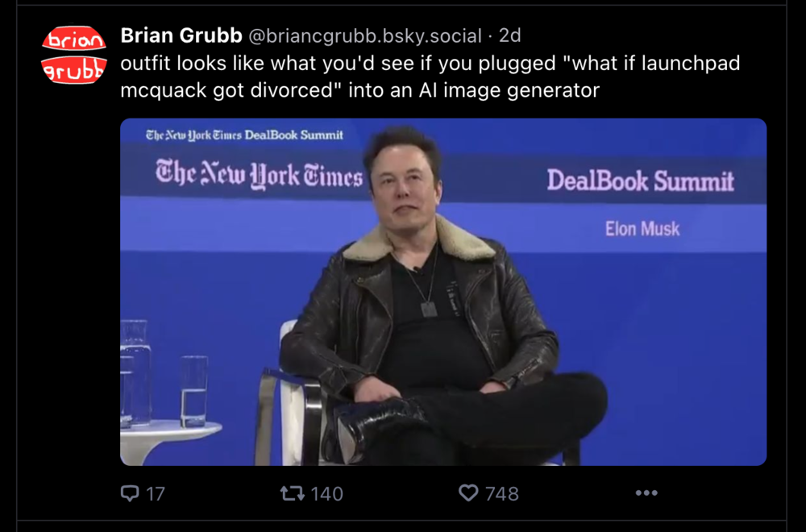The width and height of the screenshot is (806, 532).
Task: Click The New York Times logo in image
Action: 259,175
